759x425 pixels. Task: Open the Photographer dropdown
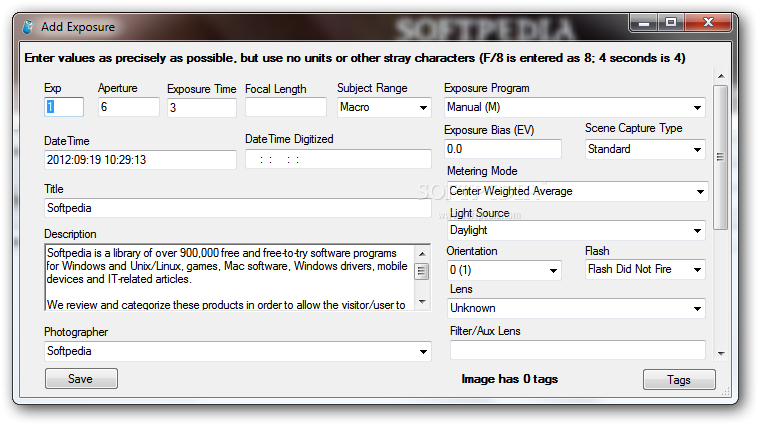click(x=237, y=351)
